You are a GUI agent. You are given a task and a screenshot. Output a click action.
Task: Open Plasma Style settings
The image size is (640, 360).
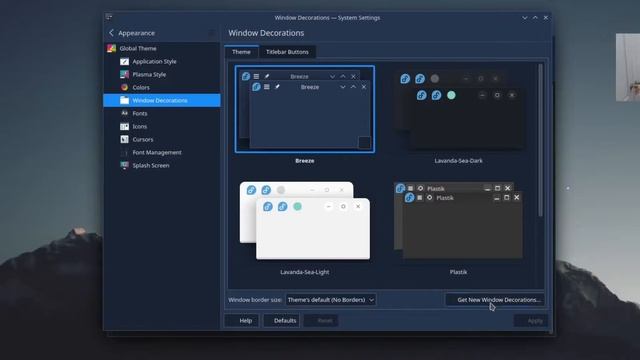(x=162, y=74)
